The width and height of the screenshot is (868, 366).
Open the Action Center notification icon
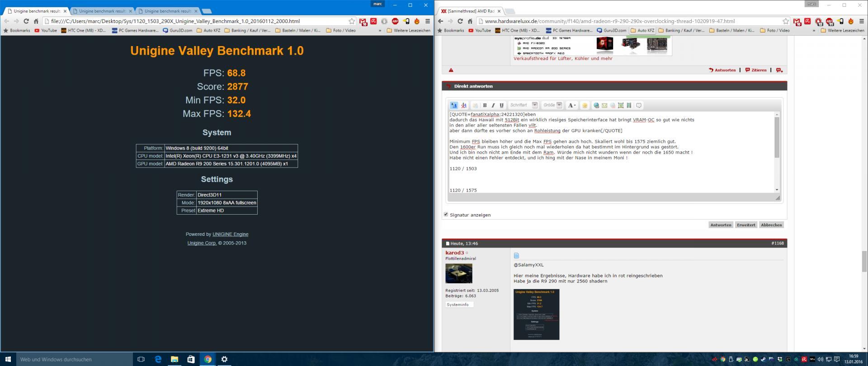837,360
